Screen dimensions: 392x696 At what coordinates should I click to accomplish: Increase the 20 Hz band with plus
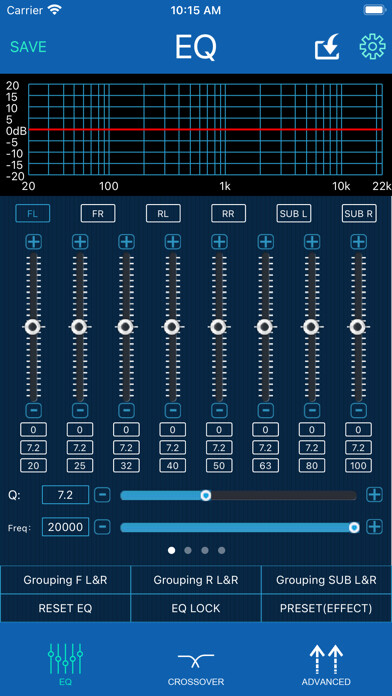33,242
